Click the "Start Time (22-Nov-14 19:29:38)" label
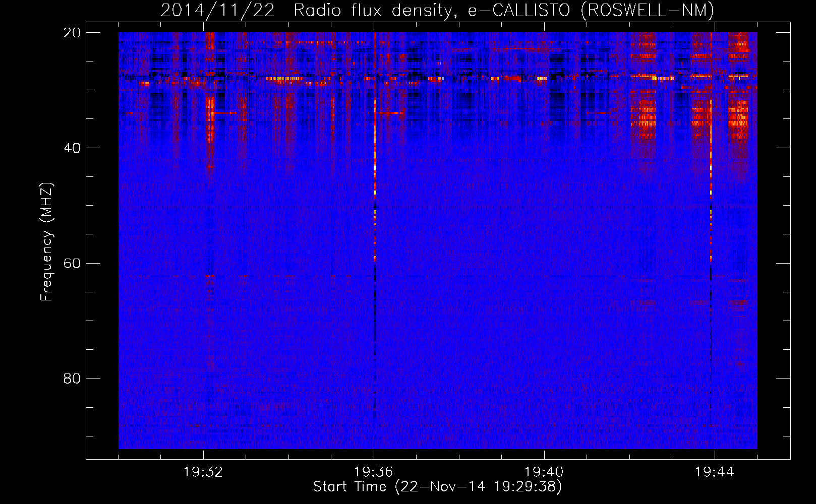The width and height of the screenshot is (816, 504). [x=437, y=487]
